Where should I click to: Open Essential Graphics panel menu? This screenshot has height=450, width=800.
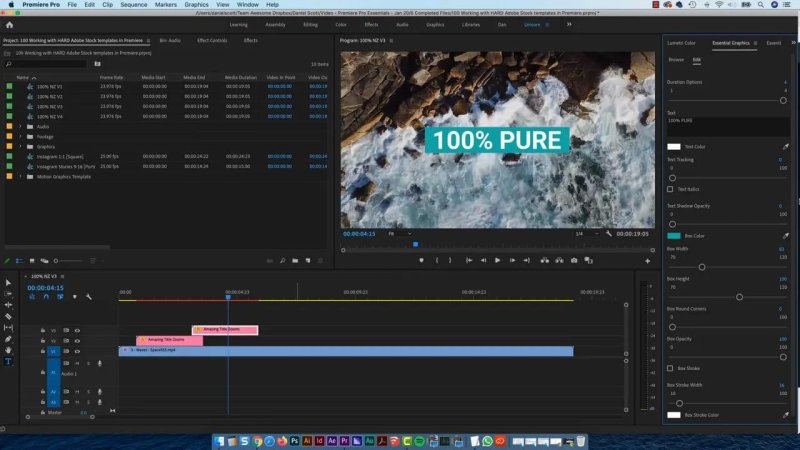pos(756,43)
